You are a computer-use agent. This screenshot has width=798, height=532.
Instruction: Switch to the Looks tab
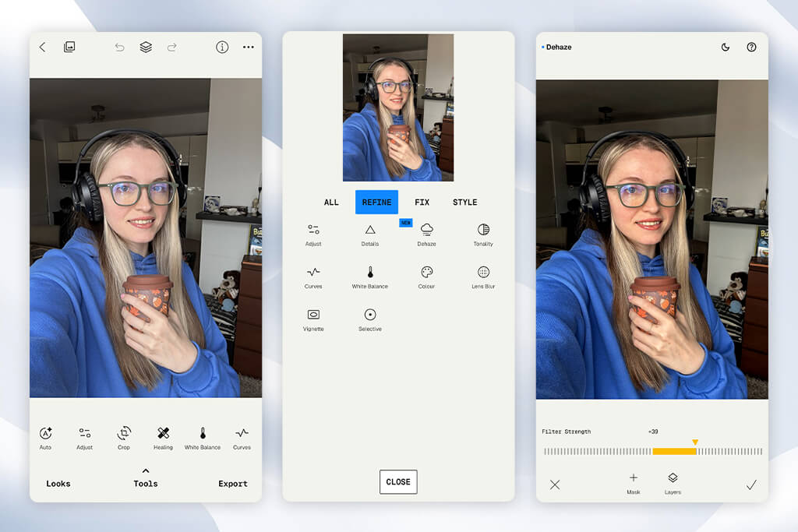pyautogui.click(x=58, y=484)
